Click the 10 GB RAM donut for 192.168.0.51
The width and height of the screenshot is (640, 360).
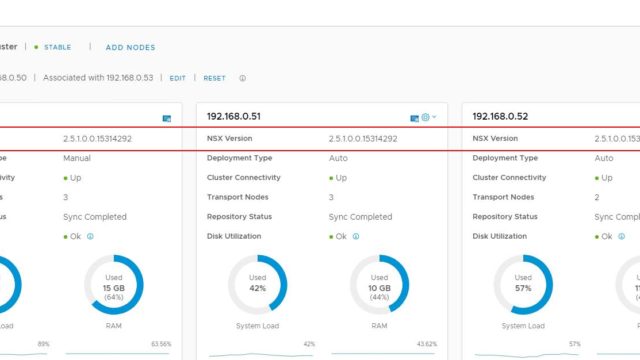(x=379, y=284)
